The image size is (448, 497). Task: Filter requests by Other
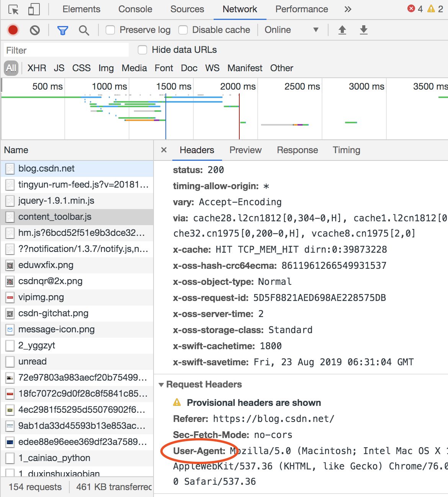[282, 68]
